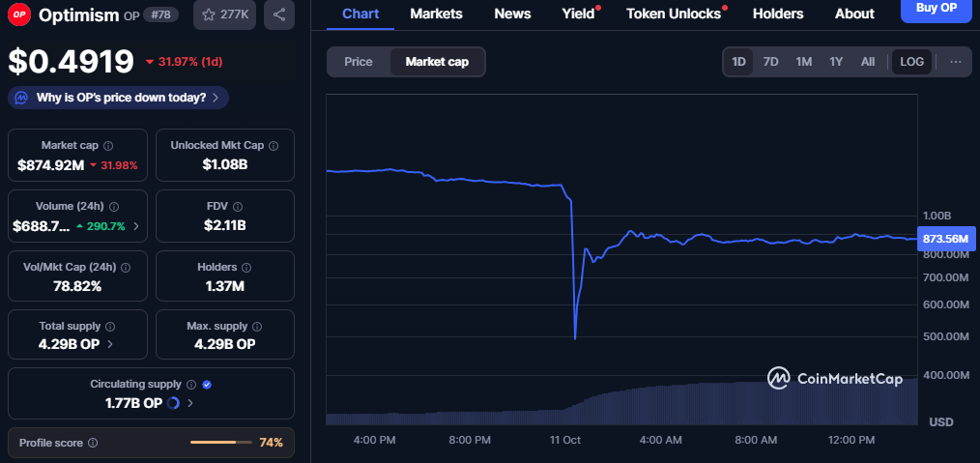Screen dimensions: 980x463
Task: Switch chart to Price view
Action: pos(359,62)
